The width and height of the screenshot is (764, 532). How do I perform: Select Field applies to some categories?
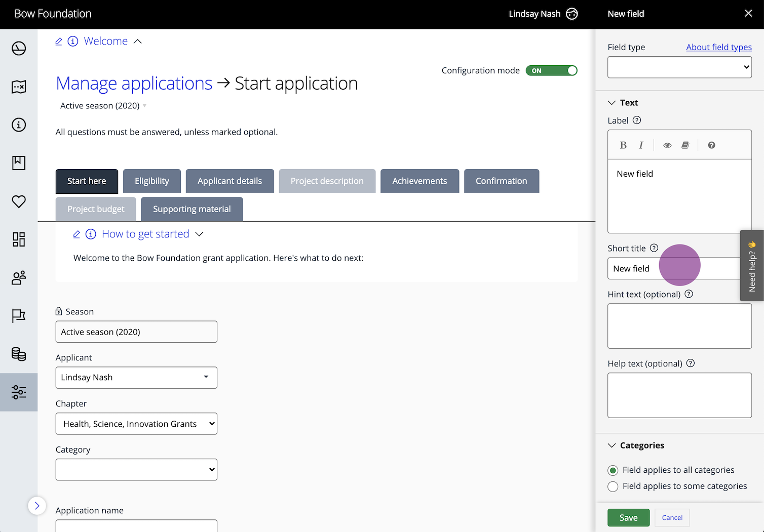(x=613, y=486)
